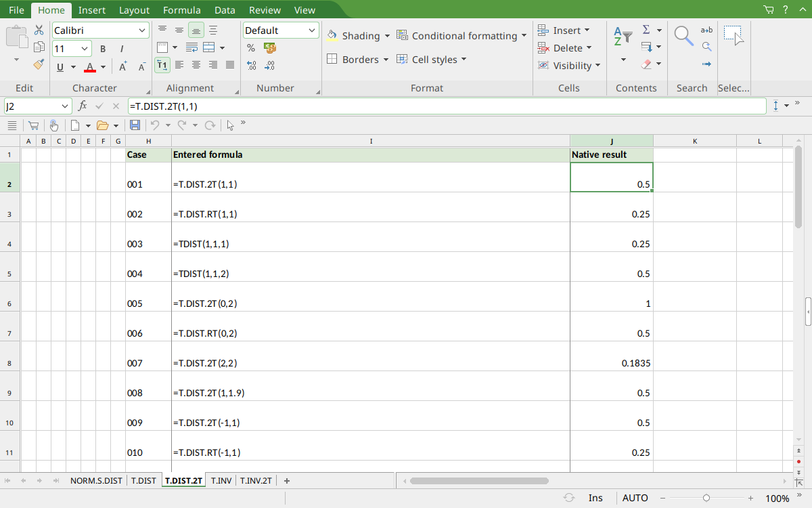This screenshot has width=812, height=508.
Task: Click the Save icon in quick toolbar
Action: [x=135, y=125]
